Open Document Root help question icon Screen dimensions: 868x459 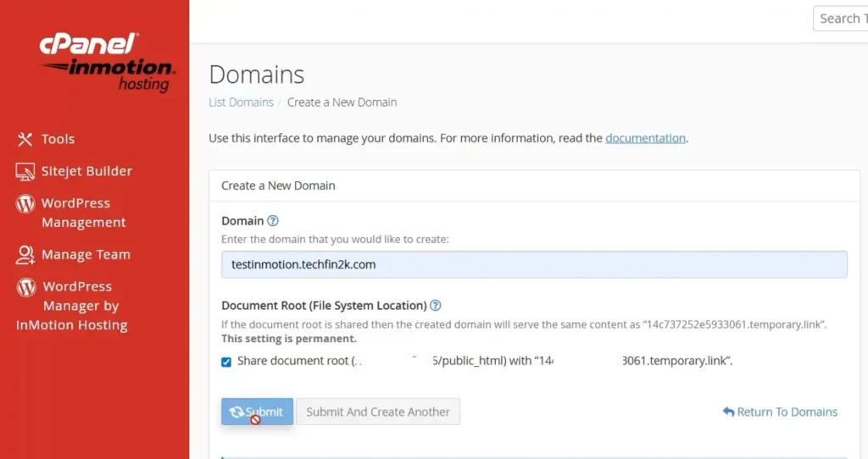[x=436, y=305]
